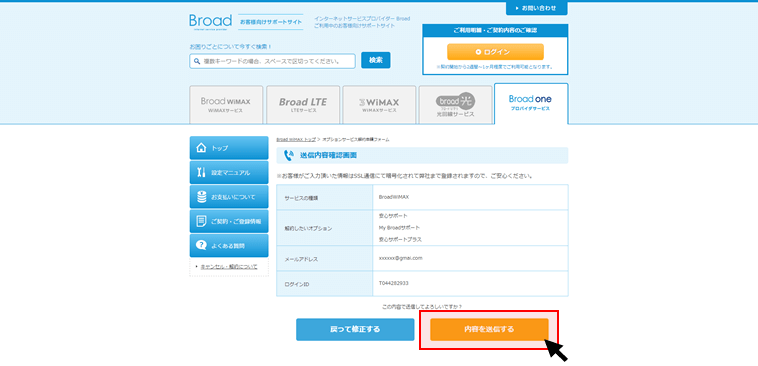Click the home icon beside トップ
Screen dimensions: 758x366
pyautogui.click(x=201, y=148)
